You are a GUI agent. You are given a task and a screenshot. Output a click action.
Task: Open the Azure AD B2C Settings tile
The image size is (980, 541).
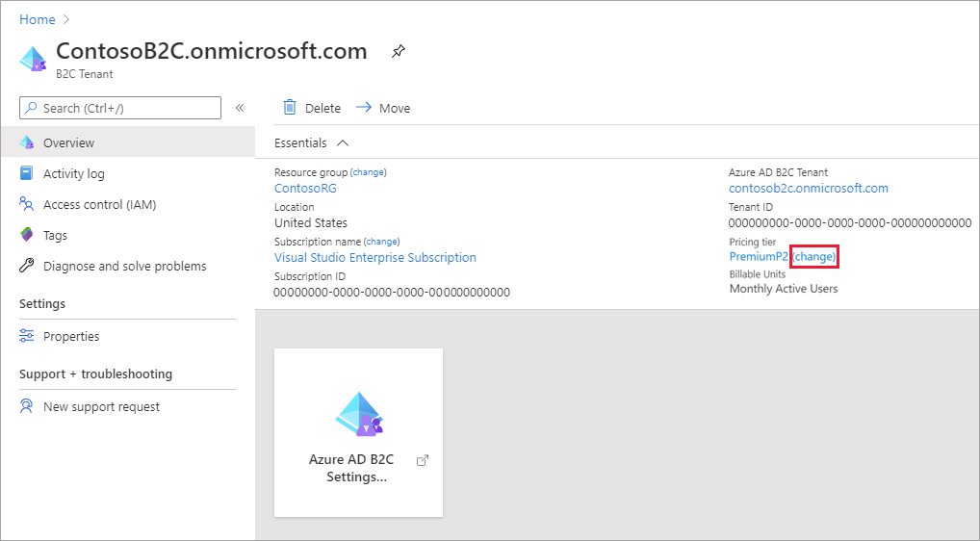359,433
